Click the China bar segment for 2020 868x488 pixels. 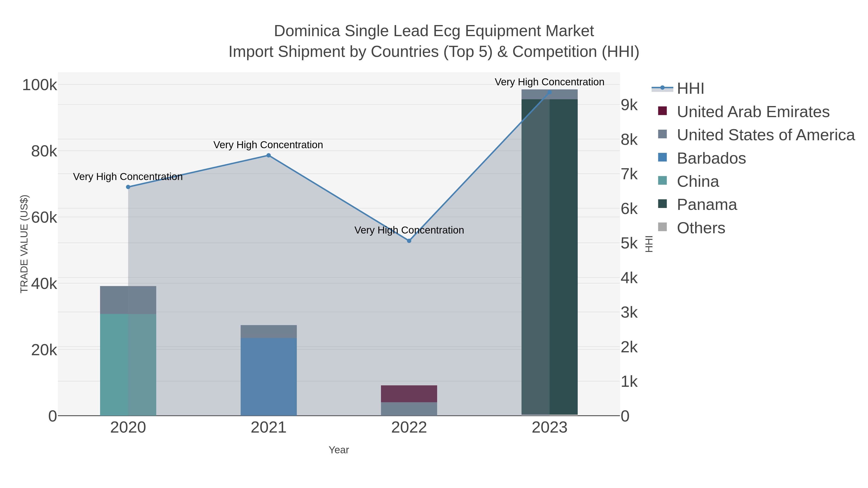(x=128, y=365)
